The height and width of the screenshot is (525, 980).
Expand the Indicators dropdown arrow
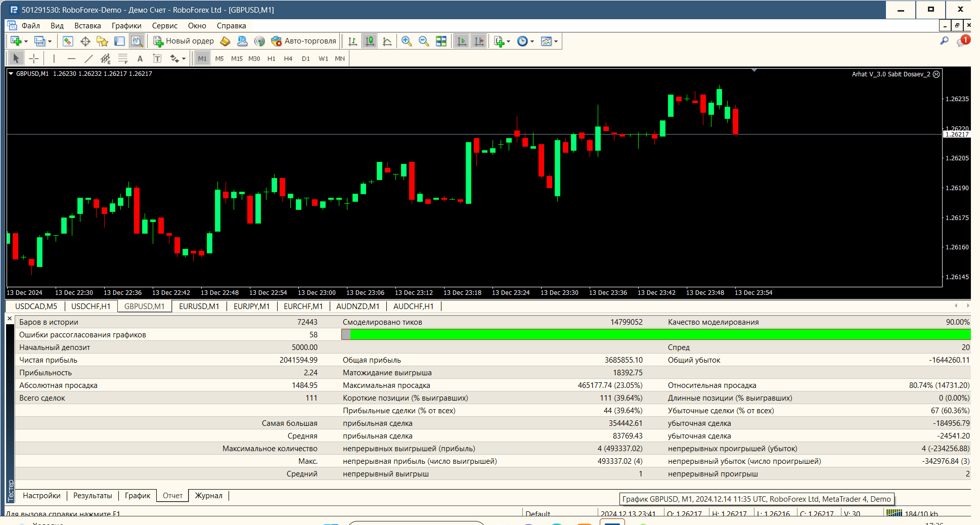click(508, 41)
